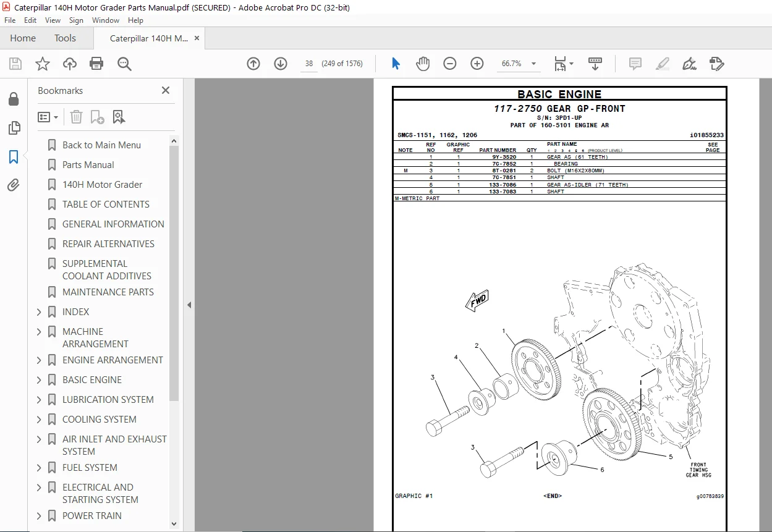Open the Help menu
The width and height of the screenshot is (772, 532).
135,20
